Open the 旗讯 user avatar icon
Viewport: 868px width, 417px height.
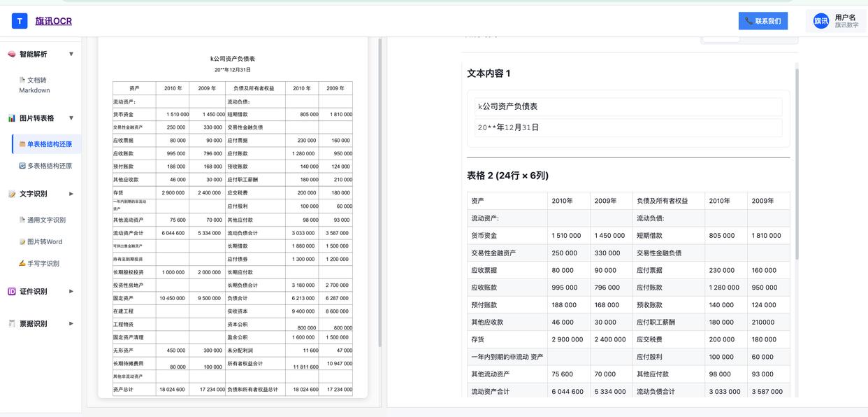tap(821, 21)
